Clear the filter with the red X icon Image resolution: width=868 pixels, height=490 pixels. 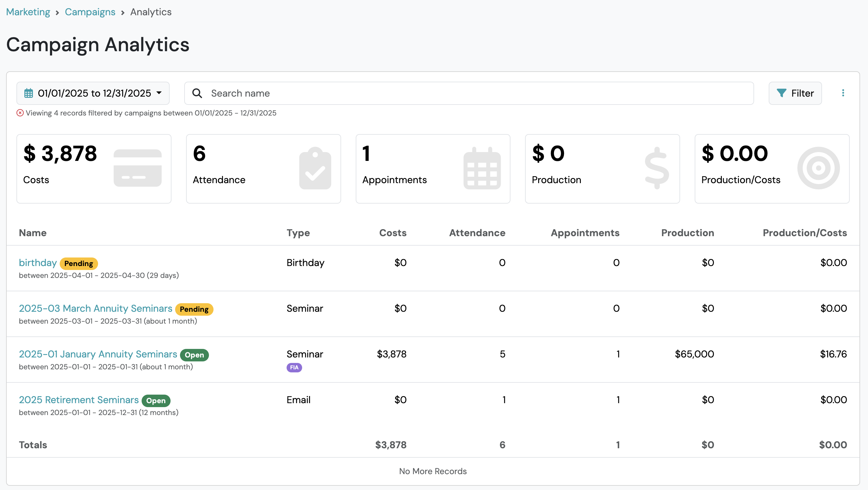[x=20, y=113]
